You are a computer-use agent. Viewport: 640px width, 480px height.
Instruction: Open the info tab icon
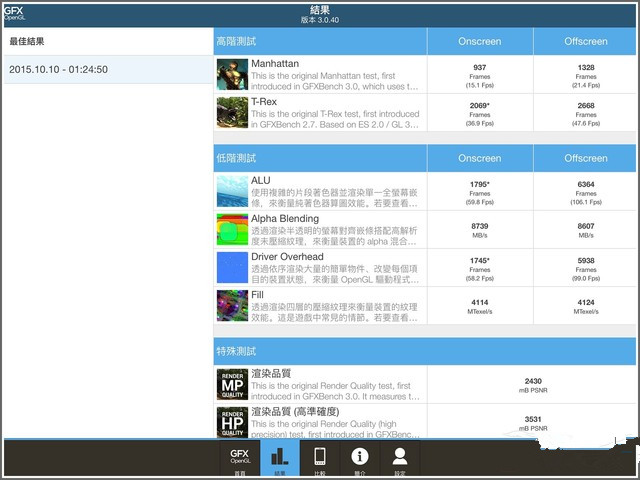360,458
